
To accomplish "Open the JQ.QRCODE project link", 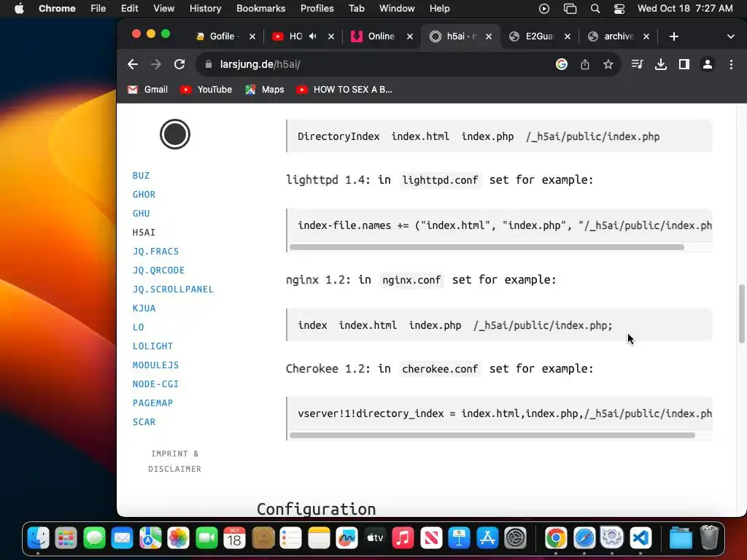I will pyautogui.click(x=158, y=271).
